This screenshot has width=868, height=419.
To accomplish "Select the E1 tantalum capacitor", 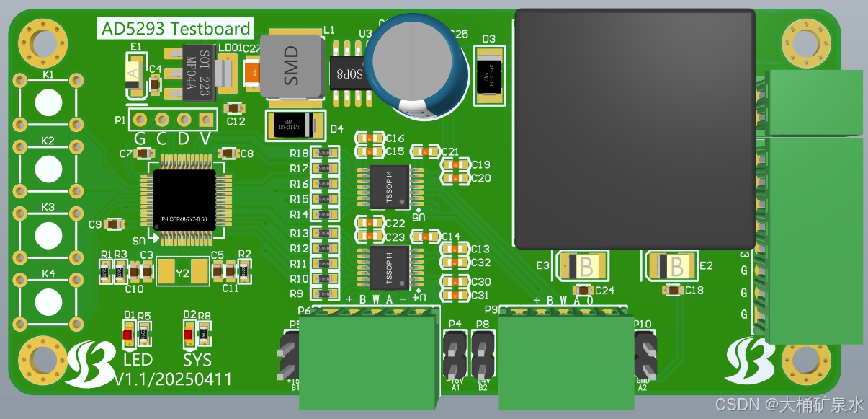I will point(134,75).
